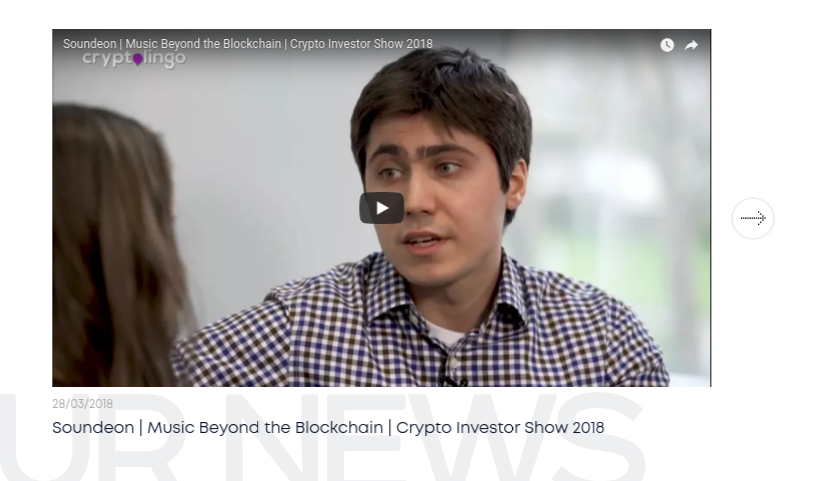Click the white circle around the next arrow
The height and width of the screenshot is (481, 833).
click(753, 218)
